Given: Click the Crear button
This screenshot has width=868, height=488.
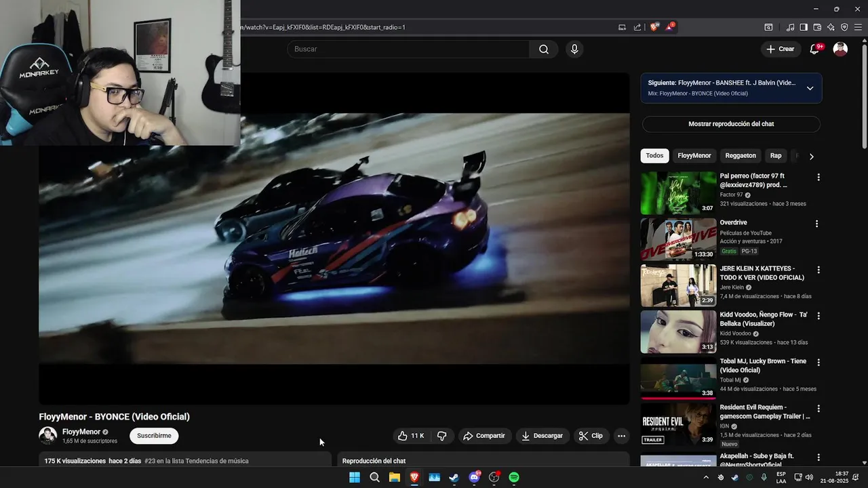Looking at the screenshot, I should tap(780, 49).
